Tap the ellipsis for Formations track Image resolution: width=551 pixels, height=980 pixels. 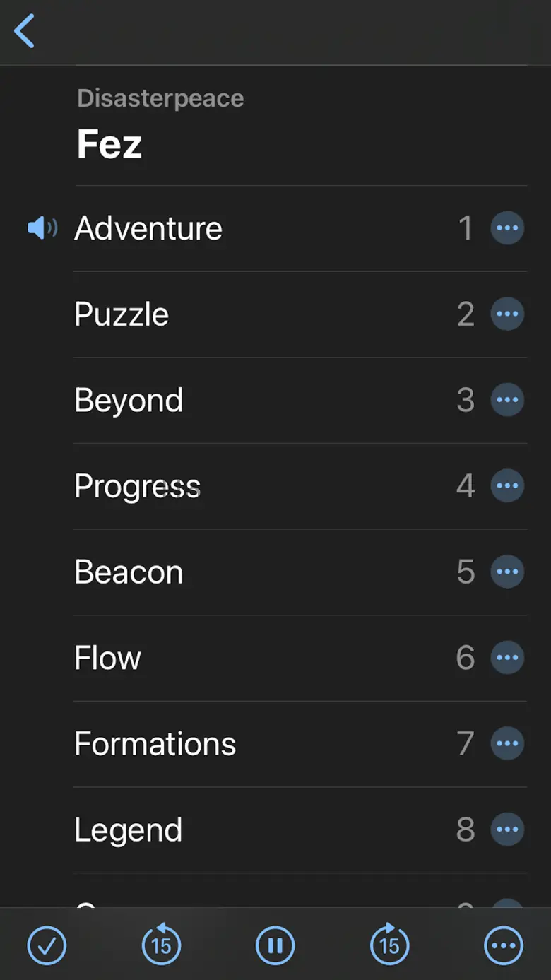coord(507,743)
